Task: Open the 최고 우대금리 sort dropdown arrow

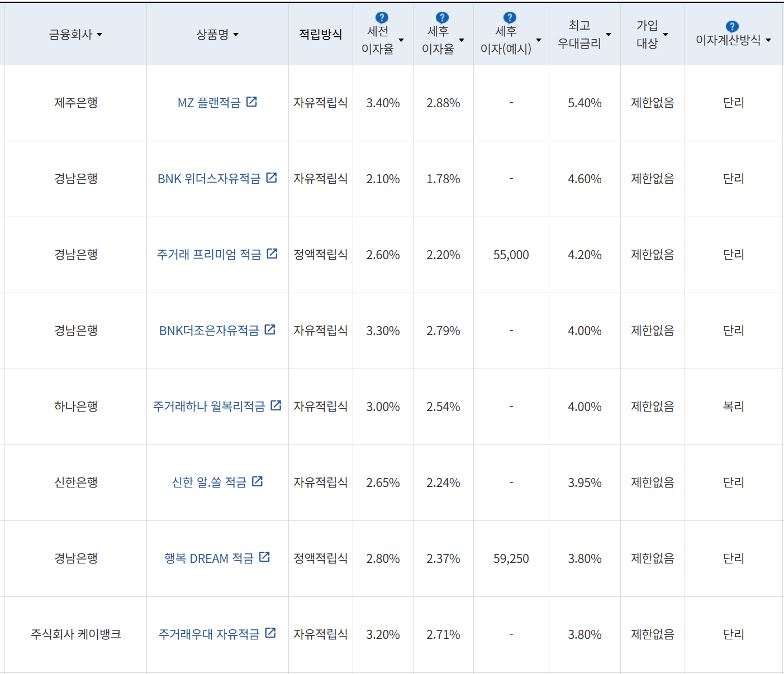Action: point(609,35)
